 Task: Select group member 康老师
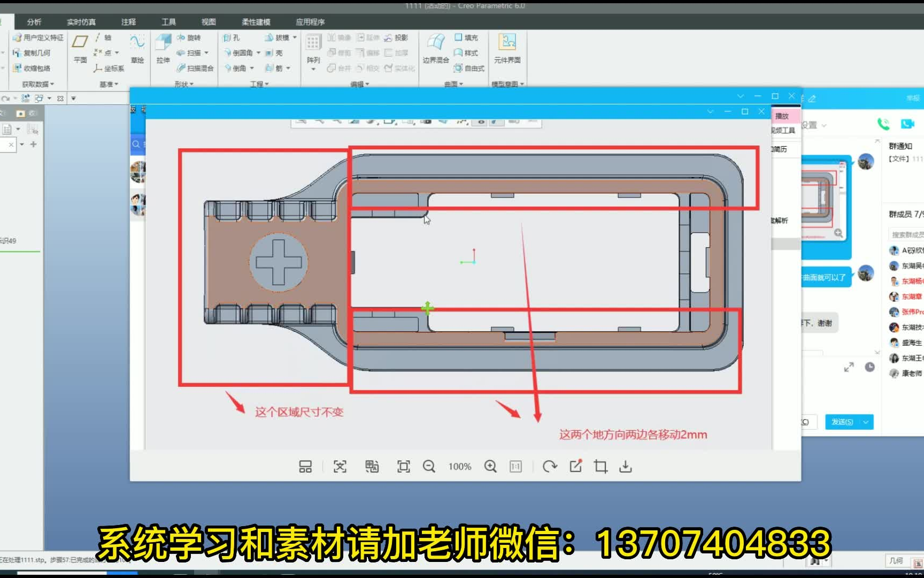[906, 373]
